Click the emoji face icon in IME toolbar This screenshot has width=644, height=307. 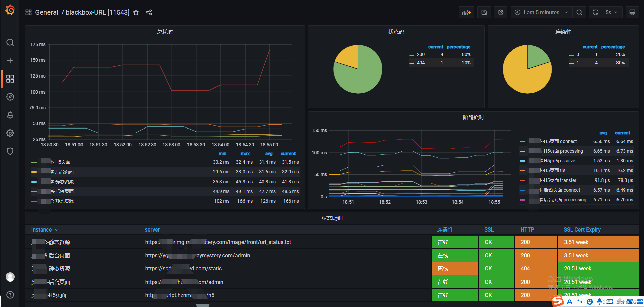[590, 302]
